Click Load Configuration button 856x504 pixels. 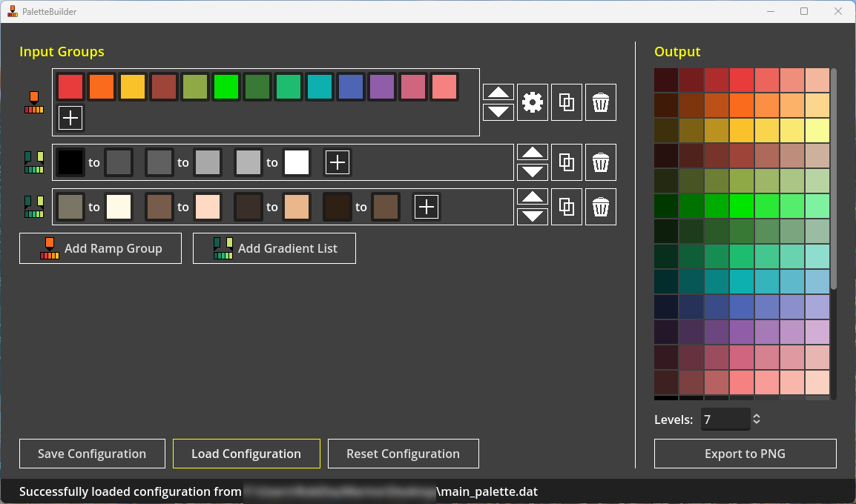(246, 454)
